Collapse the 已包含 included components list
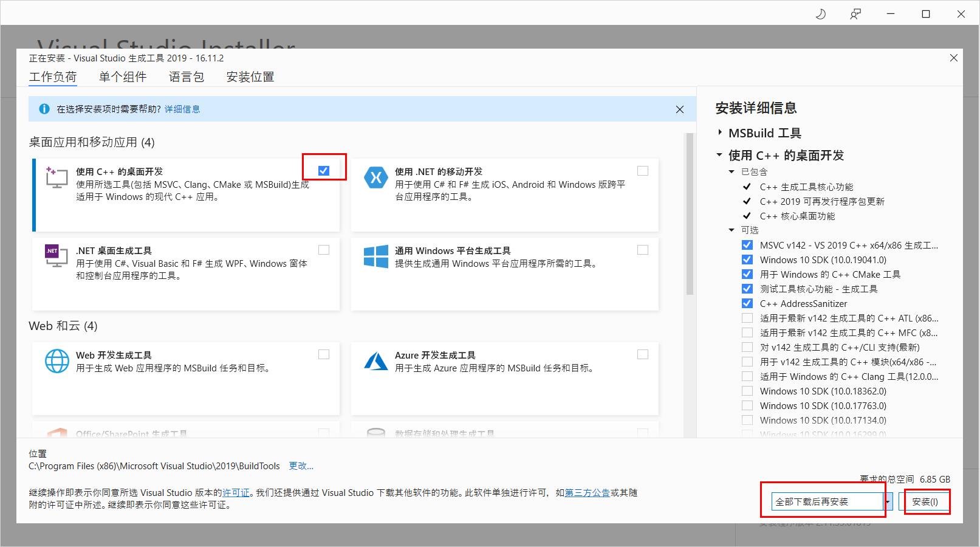This screenshot has width=980, height=547. click(732, 172)
